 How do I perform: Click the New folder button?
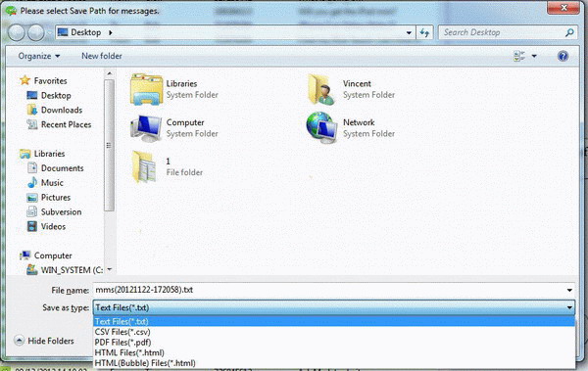(102, 56)
